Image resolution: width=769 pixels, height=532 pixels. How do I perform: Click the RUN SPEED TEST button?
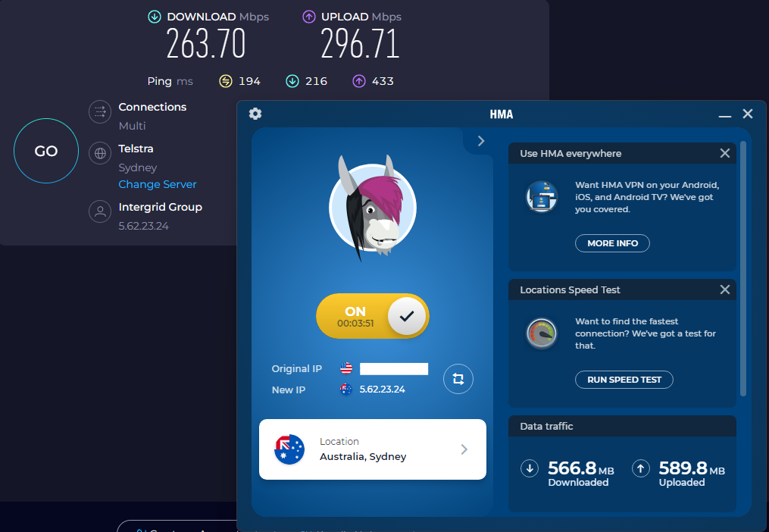click(x=624, y=380)
